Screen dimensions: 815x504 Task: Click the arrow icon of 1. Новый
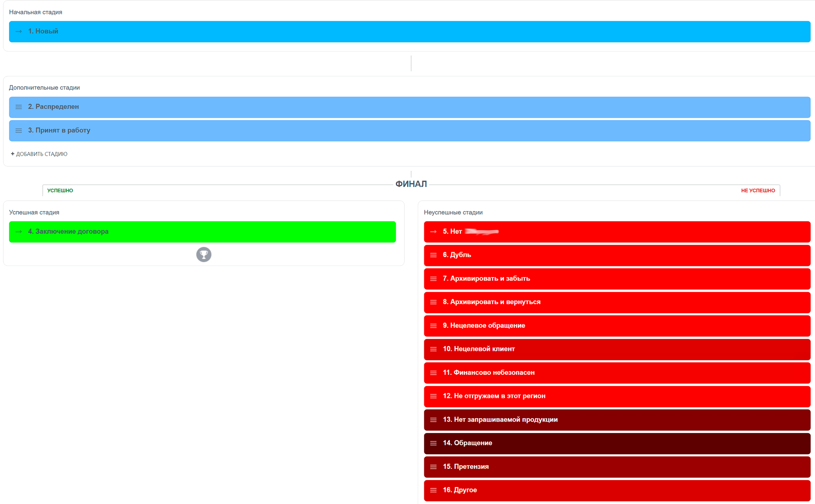point(19,31)
